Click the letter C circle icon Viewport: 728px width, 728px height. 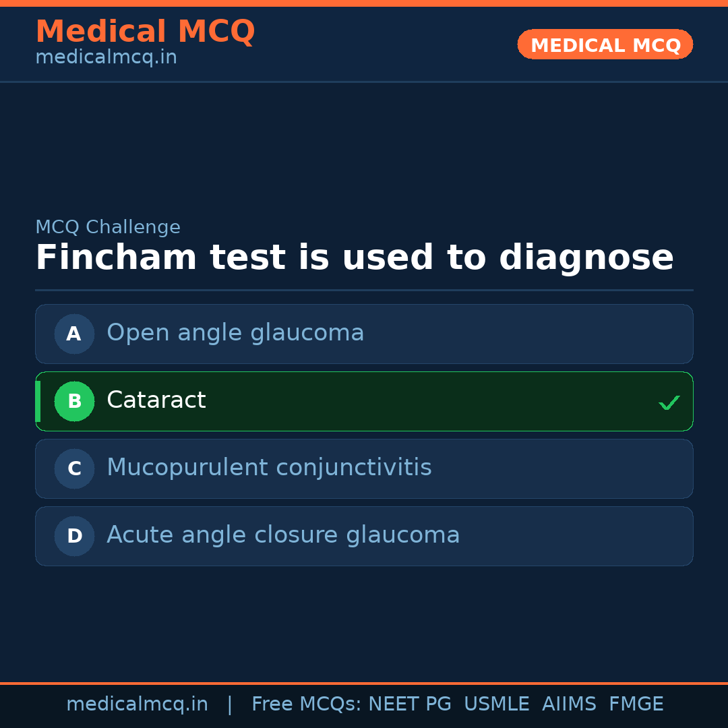click(74, 468)
